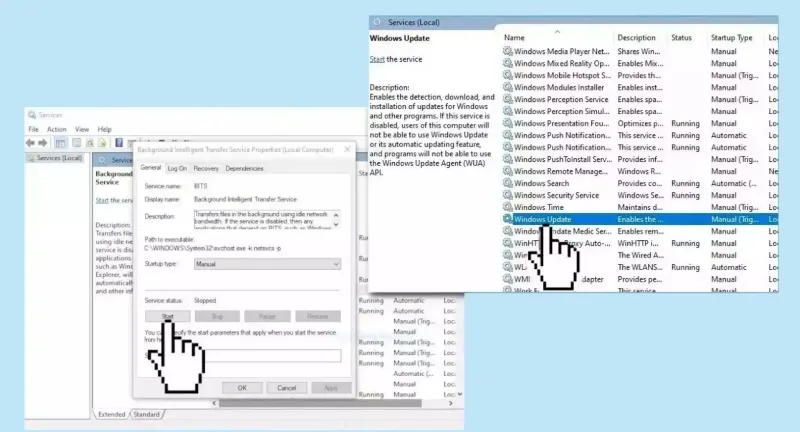This screenshot has width=800, height=432.
Task: Click gear icon beside Windows Perception Service
Action: click(x=508, y=99)
